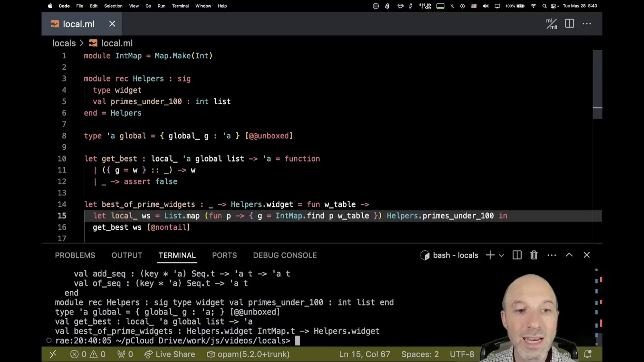Open the notifications bell in status bar
This screenshot has height=362, width=644.
pyautogui.click(x=588, y=354)
